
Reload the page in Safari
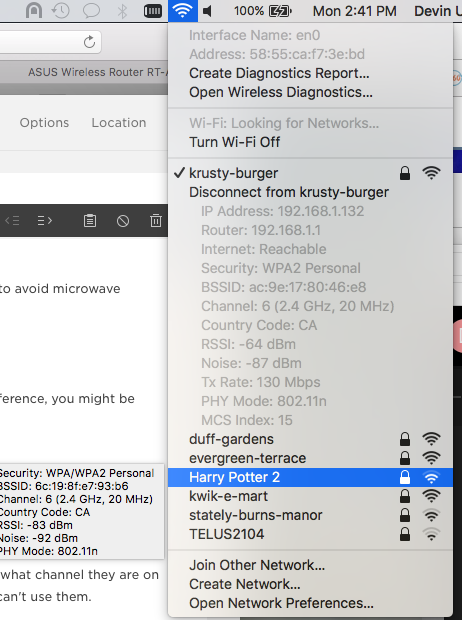pos(89,42)
